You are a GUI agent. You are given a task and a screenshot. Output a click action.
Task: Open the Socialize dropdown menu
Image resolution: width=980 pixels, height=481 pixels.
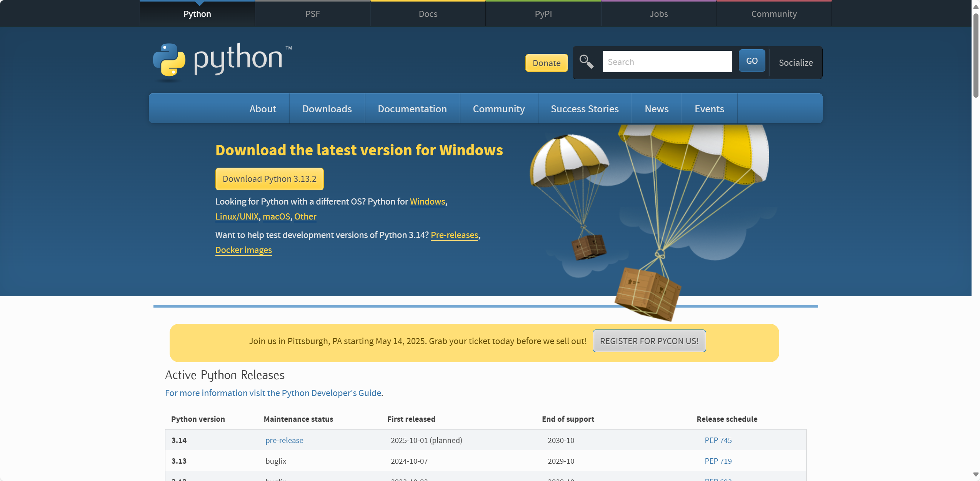795,63
